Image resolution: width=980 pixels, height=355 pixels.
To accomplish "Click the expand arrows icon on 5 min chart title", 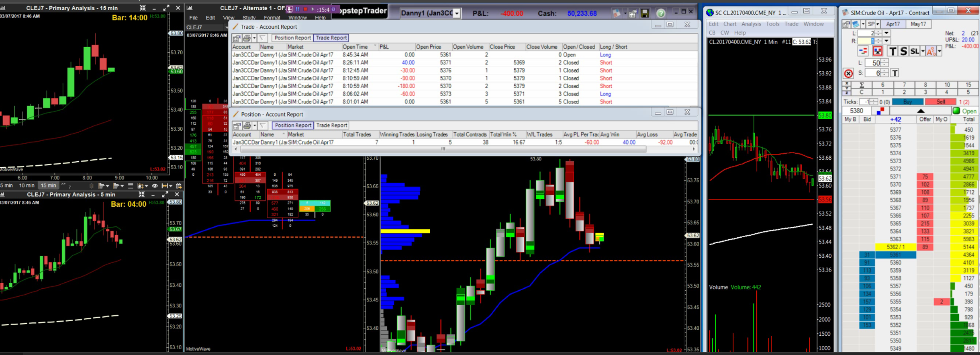I will click(165, 194).
